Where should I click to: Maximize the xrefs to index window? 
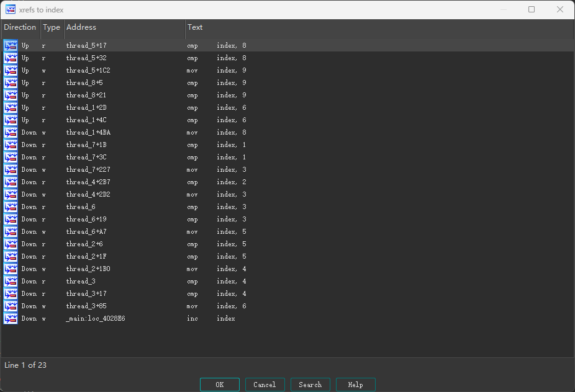(x=532, y=9)
